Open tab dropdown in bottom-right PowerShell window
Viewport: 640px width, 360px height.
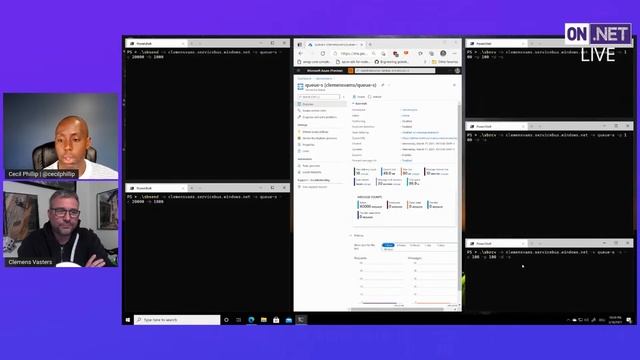pyautogui.click(x=540, y=244)
